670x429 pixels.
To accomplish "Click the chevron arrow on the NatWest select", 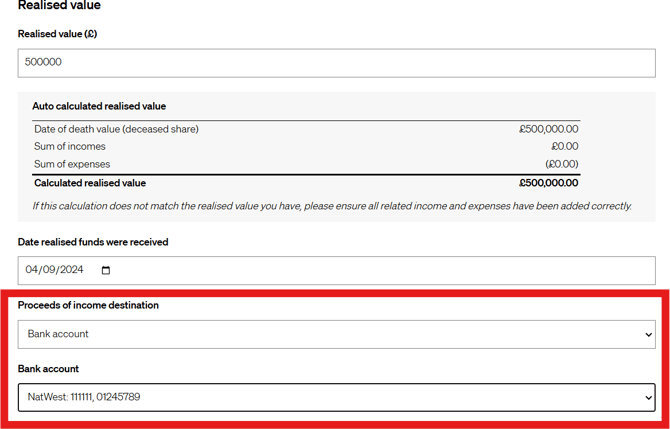I will [x=648, y=398].
